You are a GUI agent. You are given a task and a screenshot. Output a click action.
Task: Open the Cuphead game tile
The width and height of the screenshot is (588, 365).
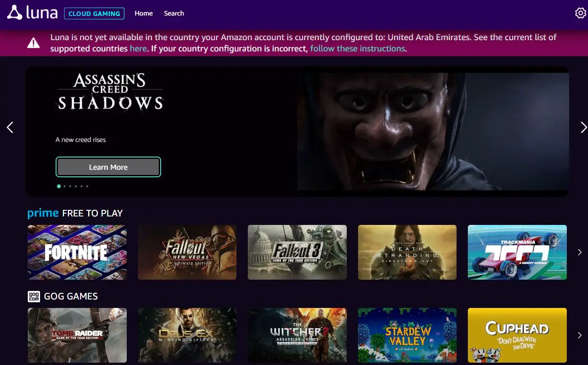pyautogui.click(x=517, y=335)
